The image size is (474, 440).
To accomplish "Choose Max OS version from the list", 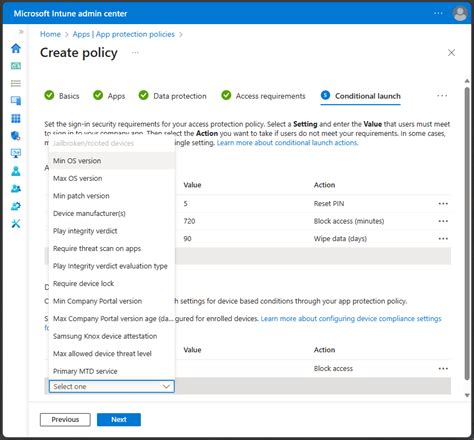I will click(112, 178).
